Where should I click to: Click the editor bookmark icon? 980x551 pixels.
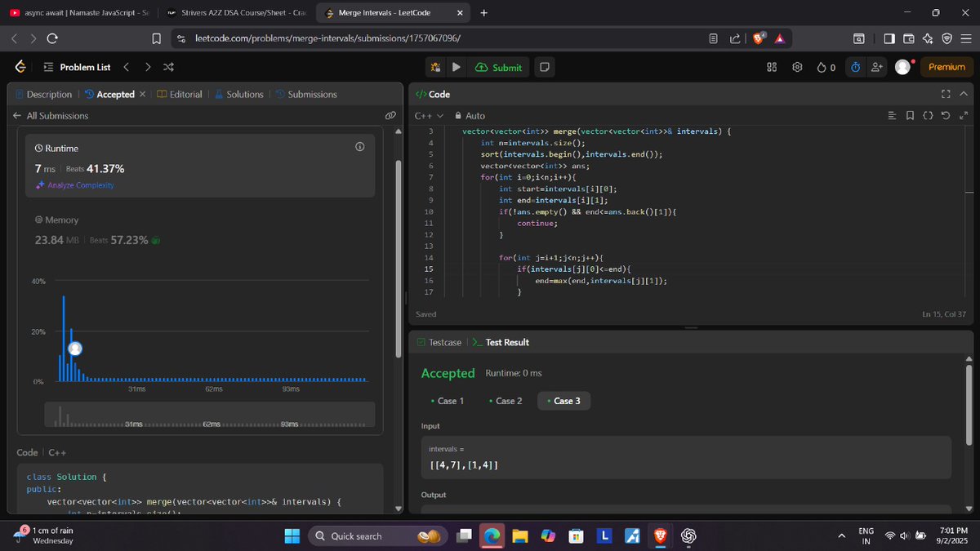point(911,116)
